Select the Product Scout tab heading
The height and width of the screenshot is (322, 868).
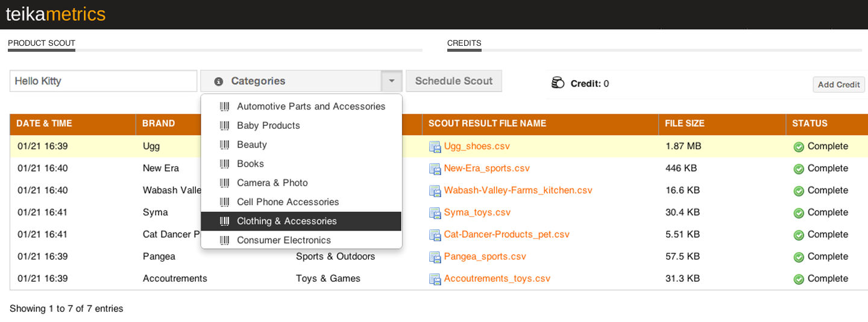42,43
